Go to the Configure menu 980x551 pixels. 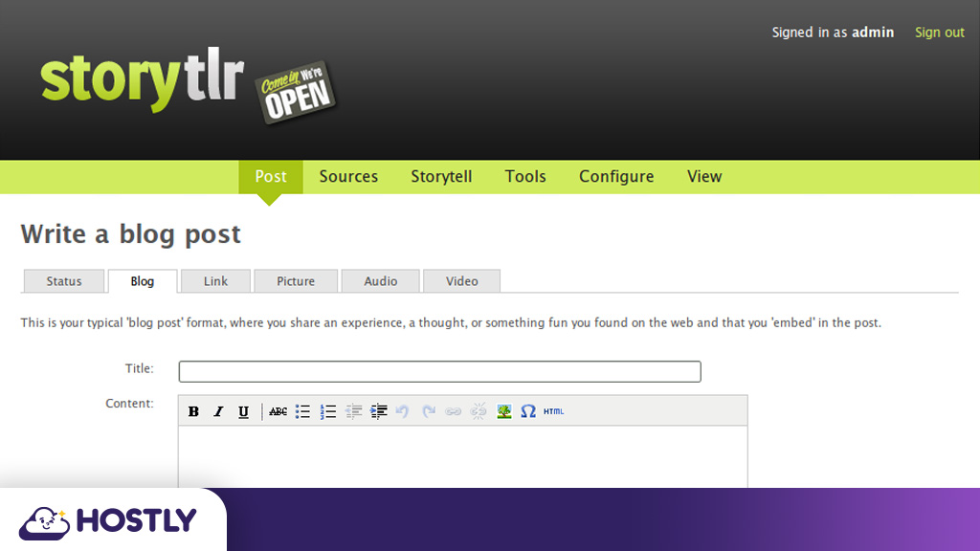click(x=616, y=177)
